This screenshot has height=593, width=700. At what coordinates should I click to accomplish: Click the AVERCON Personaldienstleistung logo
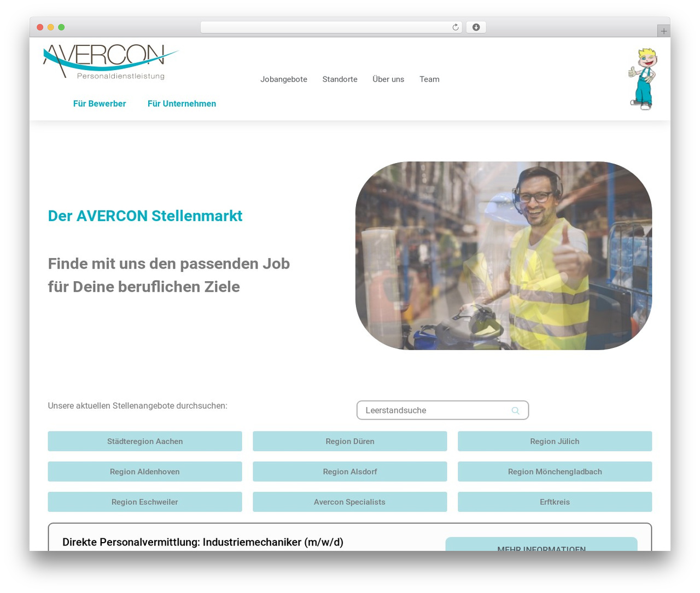(110, 61)
